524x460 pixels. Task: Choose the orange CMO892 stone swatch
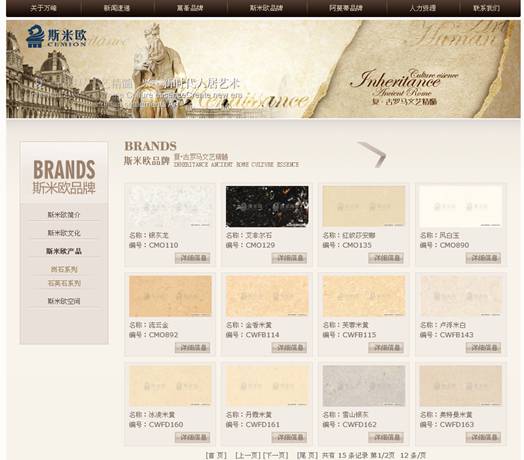170,296
